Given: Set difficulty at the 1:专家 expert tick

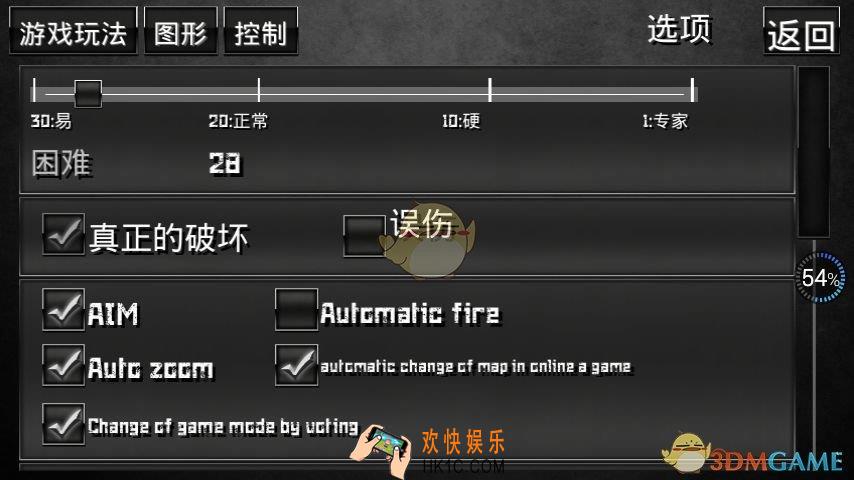Looking at the screenshot, I should click(x=692, y=90).
